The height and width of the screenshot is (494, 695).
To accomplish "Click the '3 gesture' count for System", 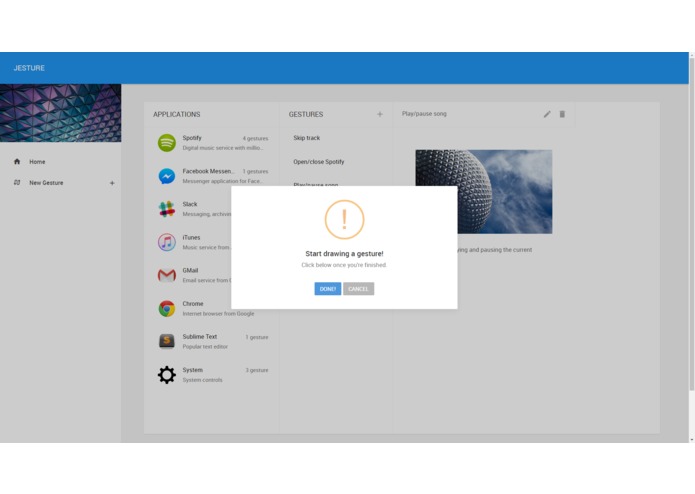I will click(x=257, y=370).
